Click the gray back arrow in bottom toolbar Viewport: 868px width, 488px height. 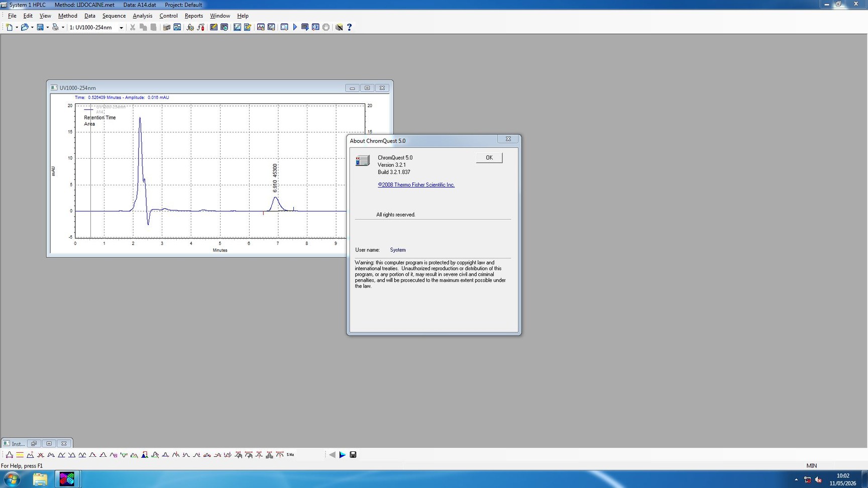coord(332,455)
